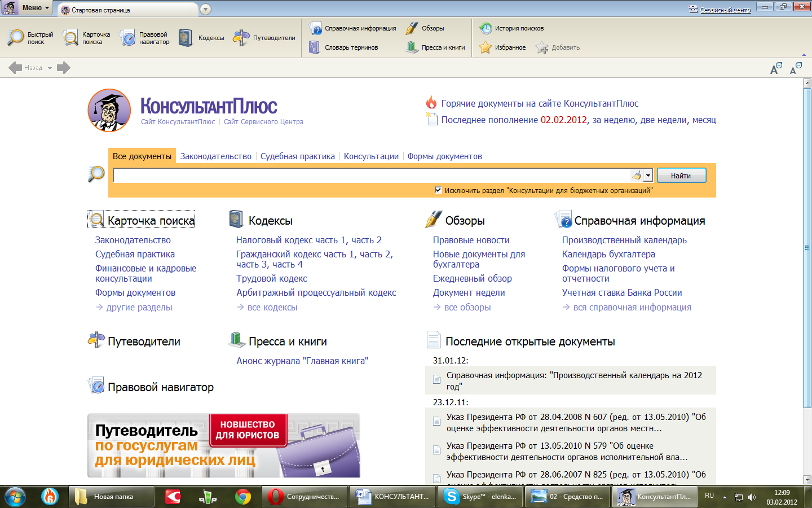
Task: Click the Правовой навигатор section icon
Action: [96, 386]
